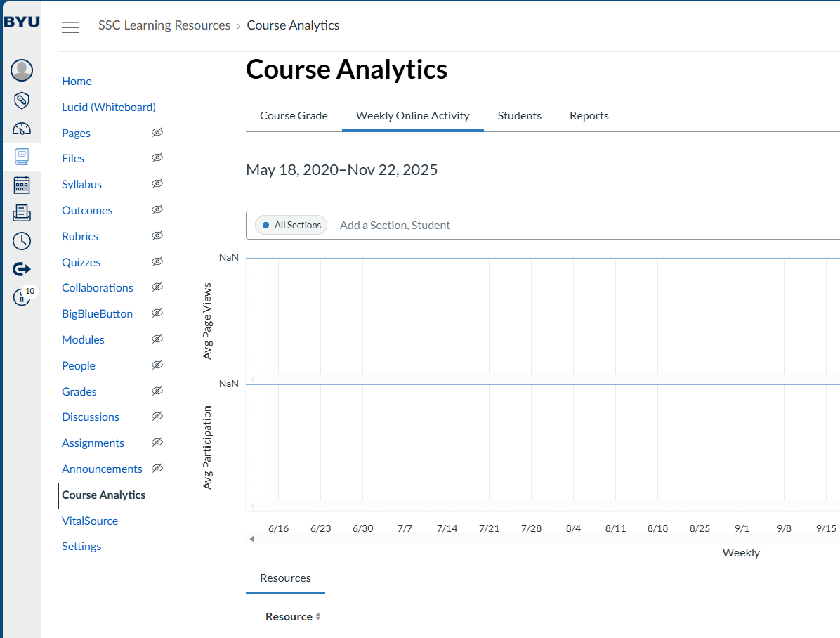Click the hidden-eye icon beside Outcomes
This screenshot has height=638, width=840.
click(157, 209)
